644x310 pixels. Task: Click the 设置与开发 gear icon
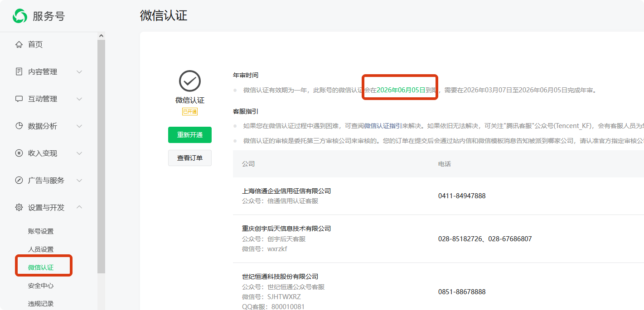click(19, 207)
